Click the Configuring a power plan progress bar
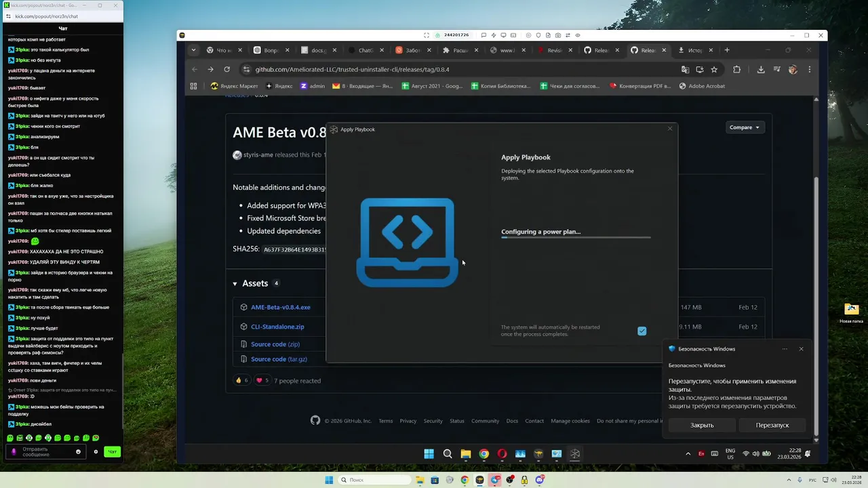 (576, 237)
